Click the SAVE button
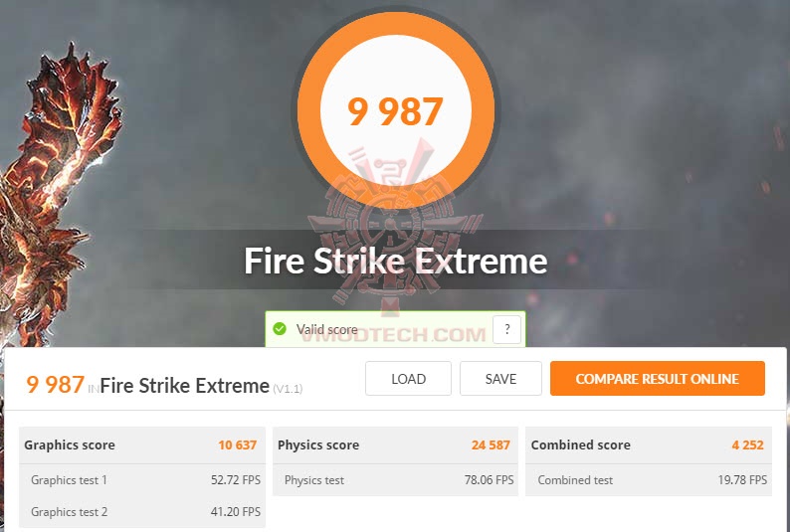 click(500, 379)
